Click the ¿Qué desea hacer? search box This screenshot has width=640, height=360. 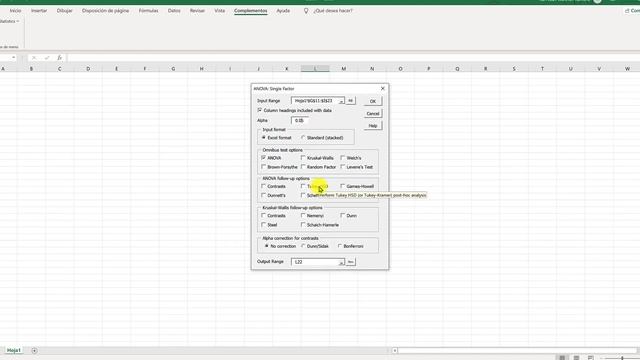333,11
